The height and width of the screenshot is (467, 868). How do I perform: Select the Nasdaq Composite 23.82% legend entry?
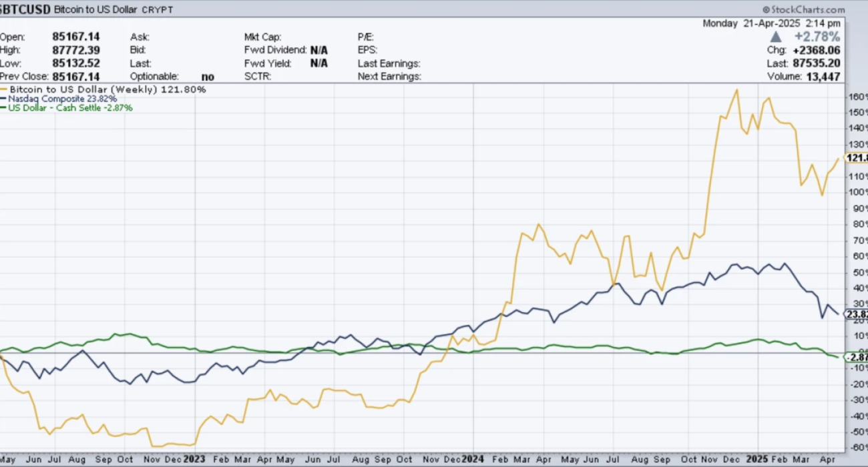(x=63, y=99)
